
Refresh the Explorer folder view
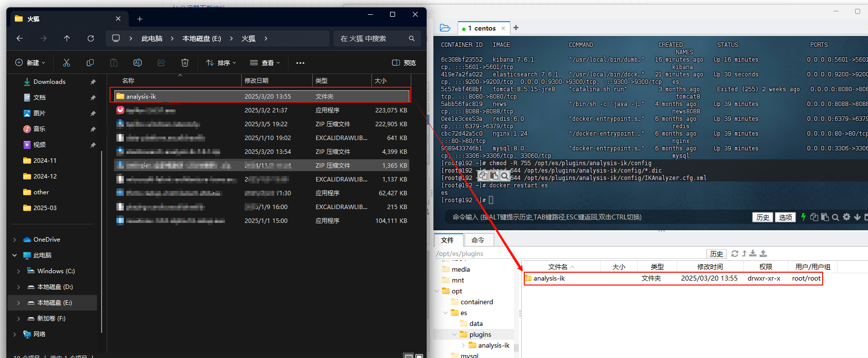pos(91,38)
